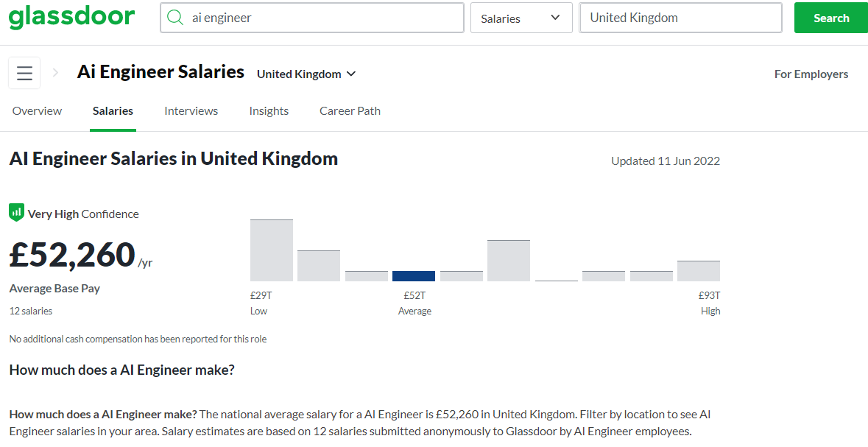868x447 pixels.
Task: Click the hamburger menu icon
Action: click(24, 74)
